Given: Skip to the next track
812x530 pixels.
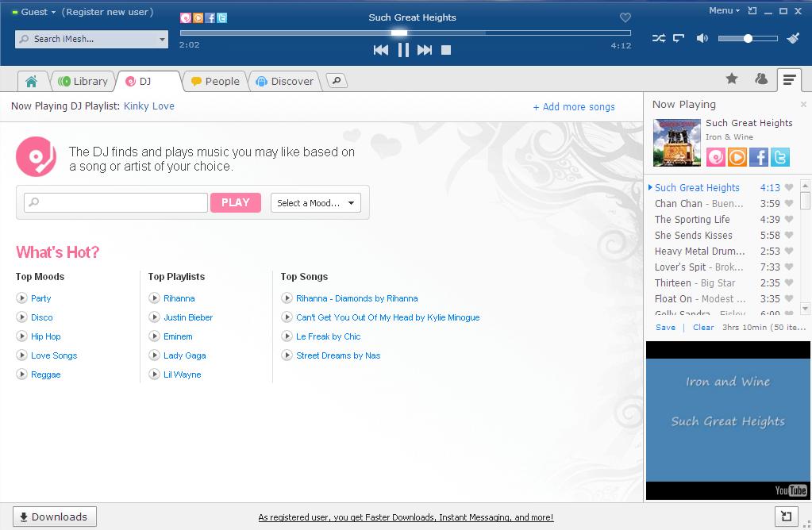Looking at the screenshot, I should [425, 50].
